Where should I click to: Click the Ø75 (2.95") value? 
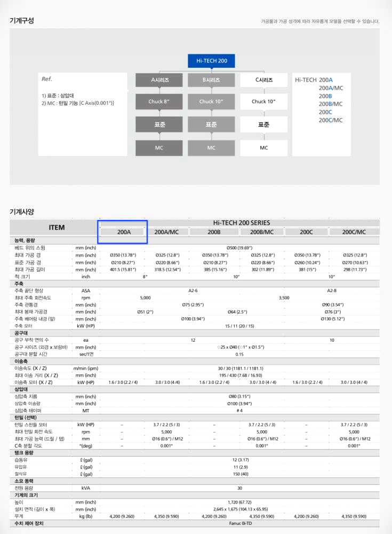pyautogui.click(x=193, y=305)
